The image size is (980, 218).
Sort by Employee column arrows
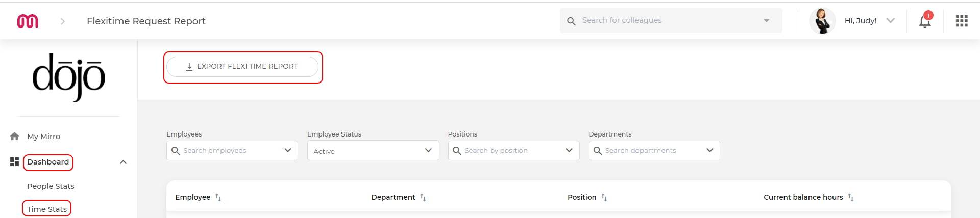tap(218, 197)
